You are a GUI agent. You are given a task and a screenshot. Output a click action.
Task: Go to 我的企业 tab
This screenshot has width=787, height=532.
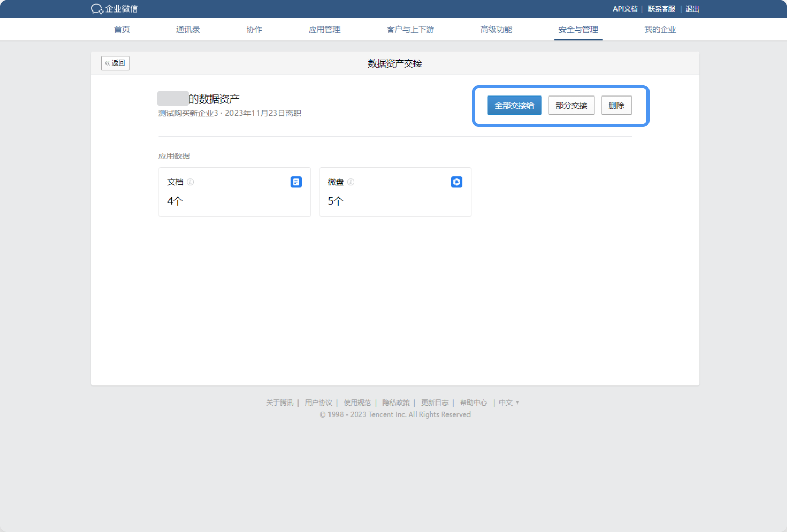point(660,29)
